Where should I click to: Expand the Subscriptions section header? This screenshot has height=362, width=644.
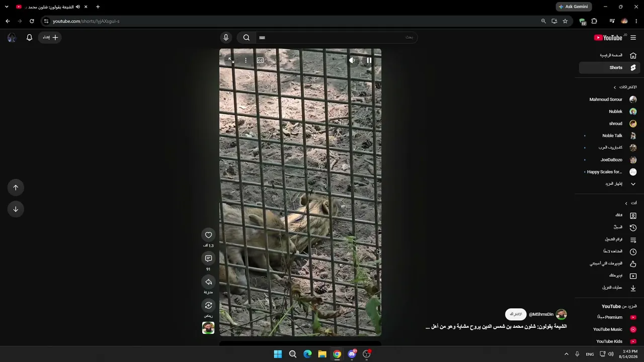(x=624, y=87)
